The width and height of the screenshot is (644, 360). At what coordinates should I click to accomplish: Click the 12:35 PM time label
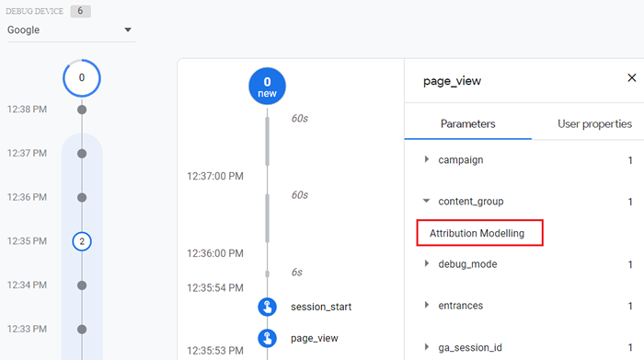point(27,241)
